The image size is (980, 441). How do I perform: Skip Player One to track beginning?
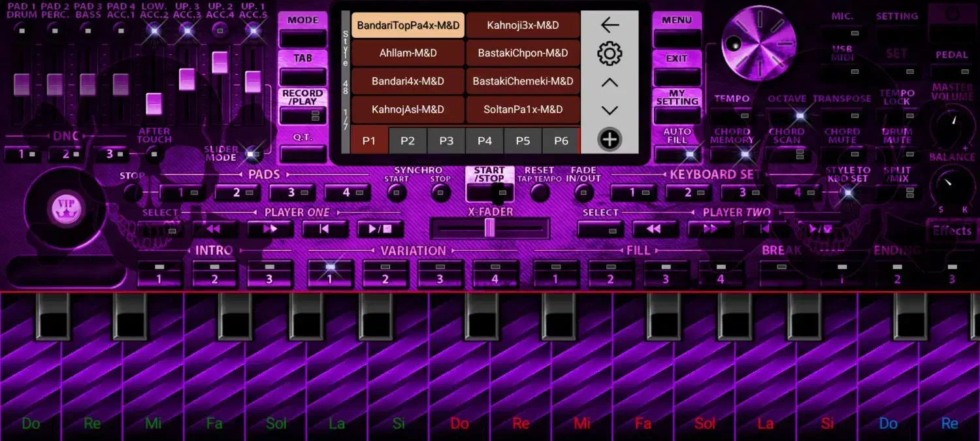(x=324, y=229)
